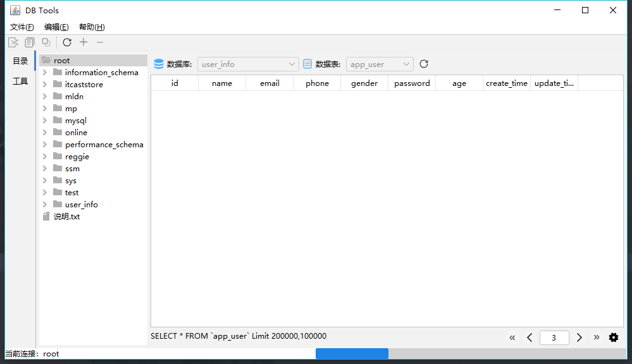This screenshot has height=364, width=632.
Task: Select the root tree item
Action: (94, 60)
